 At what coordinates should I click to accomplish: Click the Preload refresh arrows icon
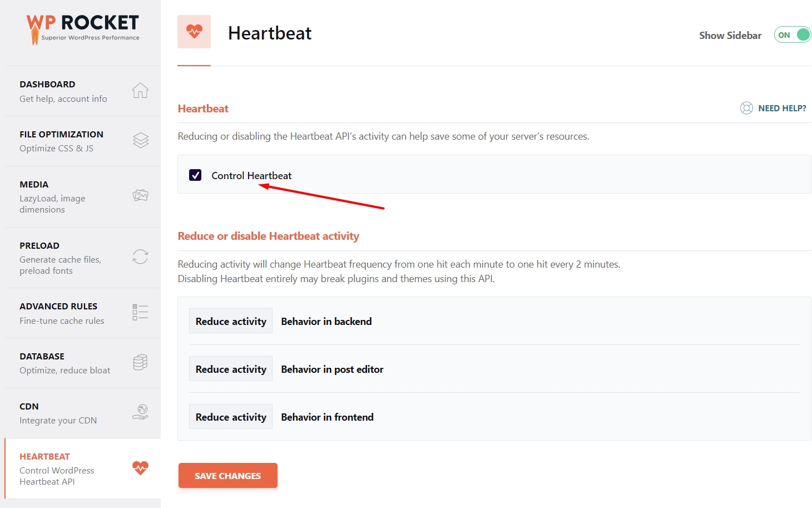point(140,257)
